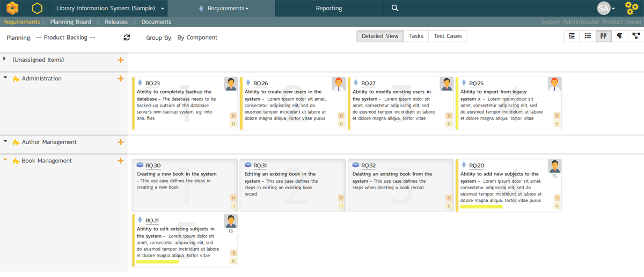
Task: Add item to Book Management using plus
Action: [x=121, y=161]
